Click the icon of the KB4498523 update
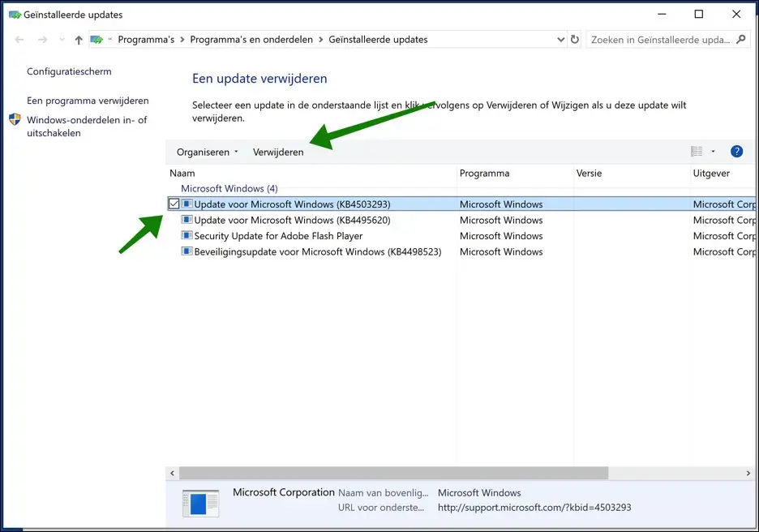The width and height of the screenshot is (759, 532). point(187,251)
